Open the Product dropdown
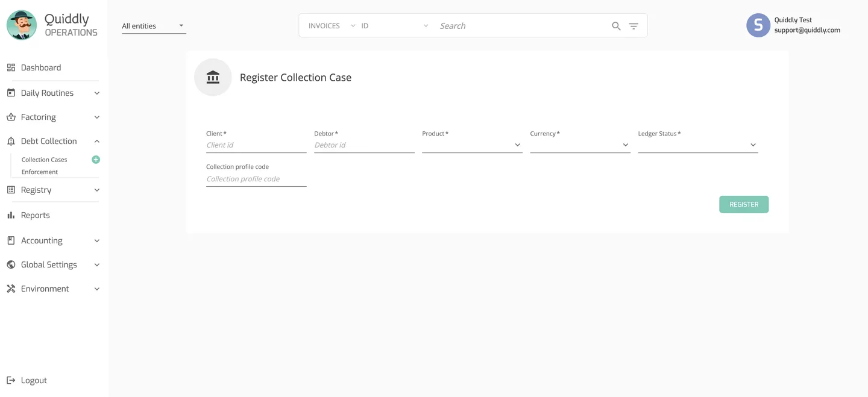The width and height of the screenshot is (868, 397). pos(472,145)
